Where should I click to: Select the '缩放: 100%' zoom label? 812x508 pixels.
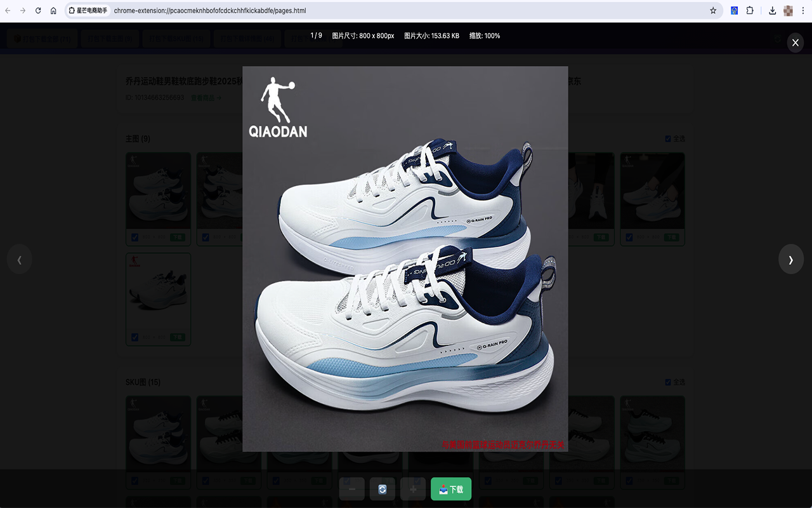tap(485, 36)
